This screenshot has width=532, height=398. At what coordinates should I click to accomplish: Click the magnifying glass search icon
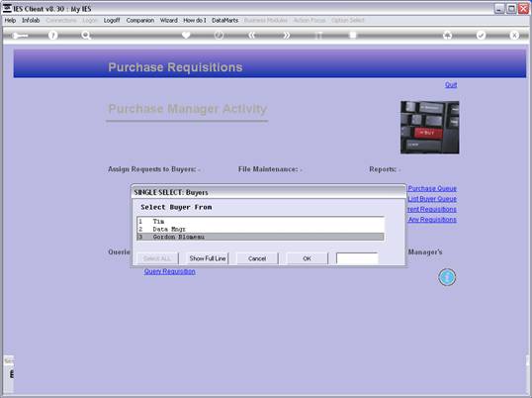pyautogui.click(x=86, y=35)
